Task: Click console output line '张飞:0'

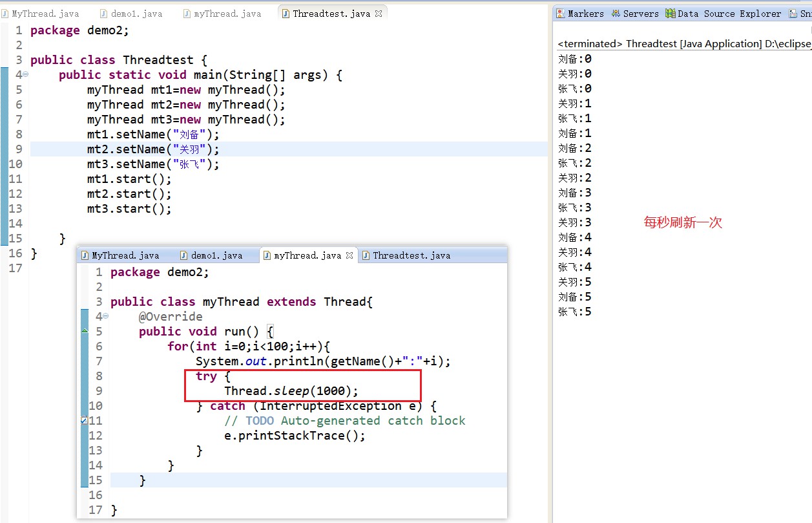Action: click(575, 89)
